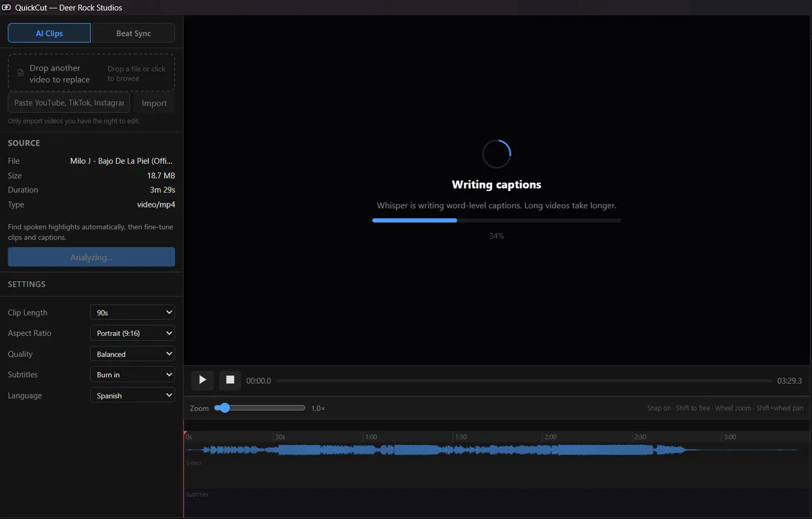
Task: Click the red playhead marker at 0s
Action: pos(185,433)
